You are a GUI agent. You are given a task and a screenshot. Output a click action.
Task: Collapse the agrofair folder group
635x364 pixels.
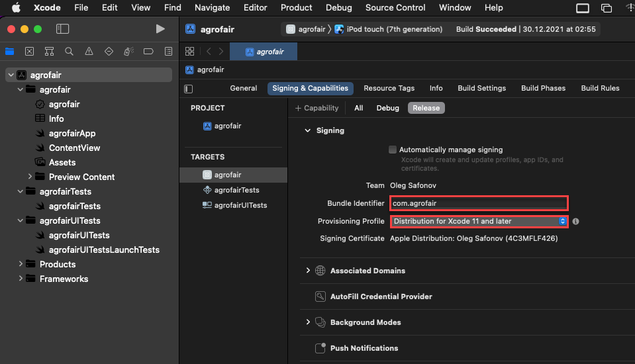pos(21,89)
